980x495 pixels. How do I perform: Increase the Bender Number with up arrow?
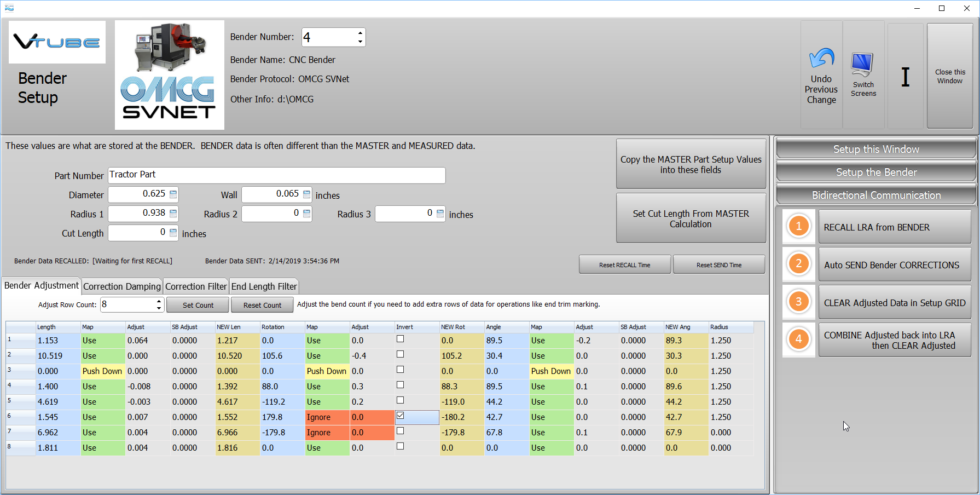[360, 33]
